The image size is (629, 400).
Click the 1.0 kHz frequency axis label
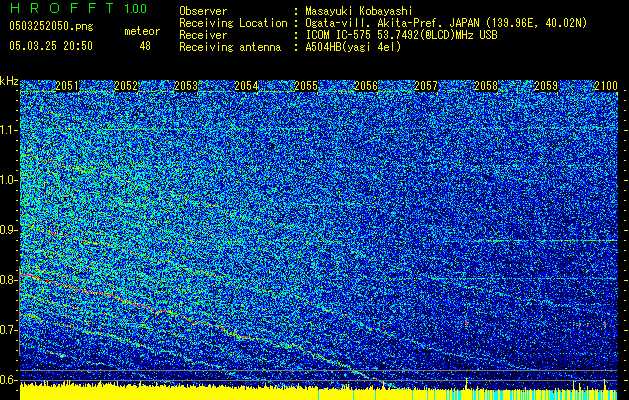coord(9,180)
